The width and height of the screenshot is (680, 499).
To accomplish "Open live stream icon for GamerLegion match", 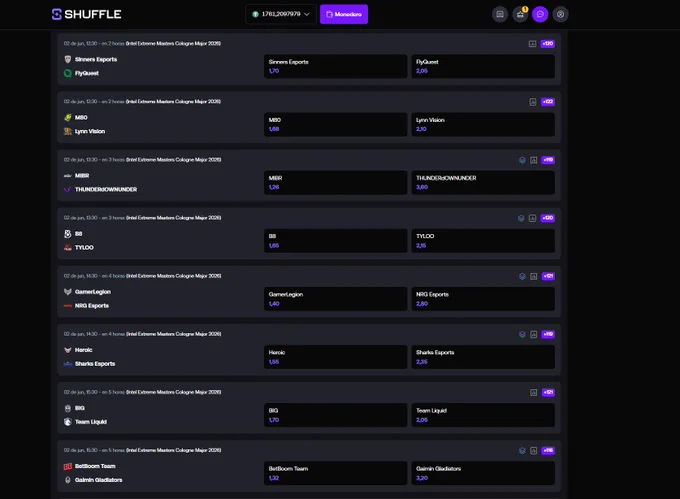I will (522, 276).
